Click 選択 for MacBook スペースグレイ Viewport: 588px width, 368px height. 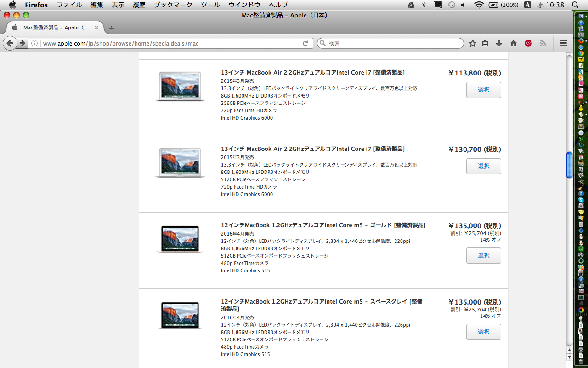pyautogui.click(x=484, y=332)
